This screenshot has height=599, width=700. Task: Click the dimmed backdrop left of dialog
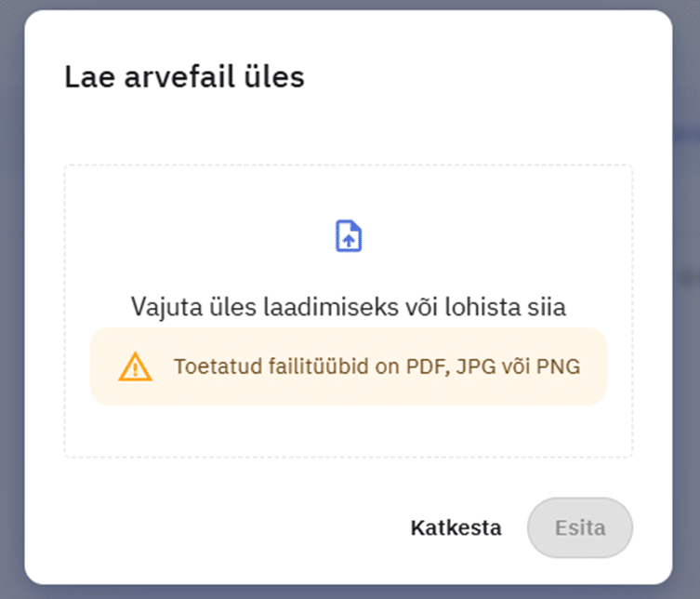coord(11,298)
